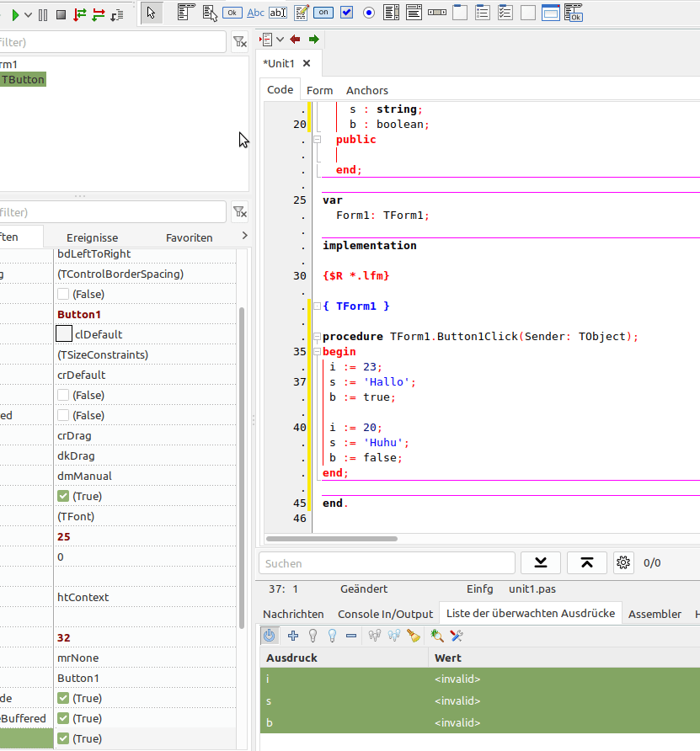Toggle the (True) checkbox in the highlighted bottom row
This screenshot has height=751, width=700.
pos(63,738)
